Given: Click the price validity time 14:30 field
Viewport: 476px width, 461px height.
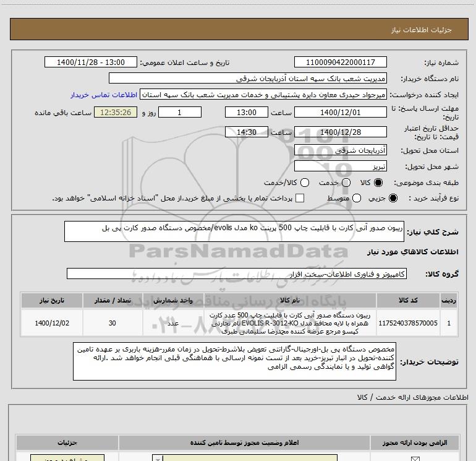Looking at the screenshot, I should click(x=247, y=132).
